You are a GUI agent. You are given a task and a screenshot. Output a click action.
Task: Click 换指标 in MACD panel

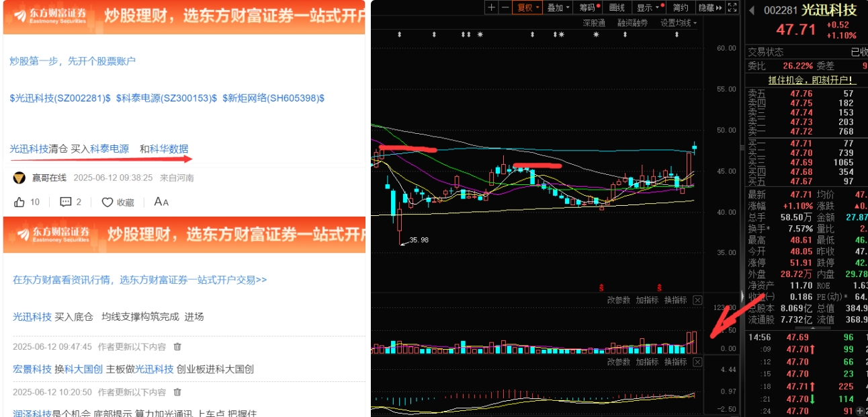676,362
